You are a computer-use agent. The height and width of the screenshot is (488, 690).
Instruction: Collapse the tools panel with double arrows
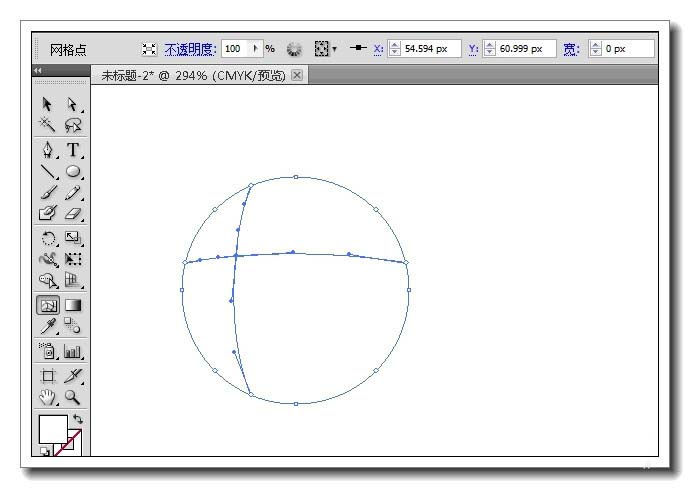[x=38, y=70]
